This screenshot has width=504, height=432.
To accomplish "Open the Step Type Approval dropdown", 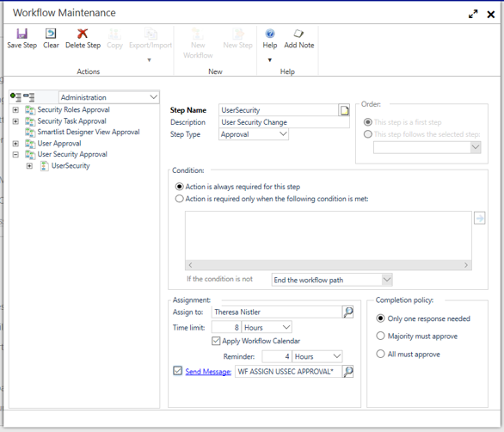I will [x=283, y=134].
